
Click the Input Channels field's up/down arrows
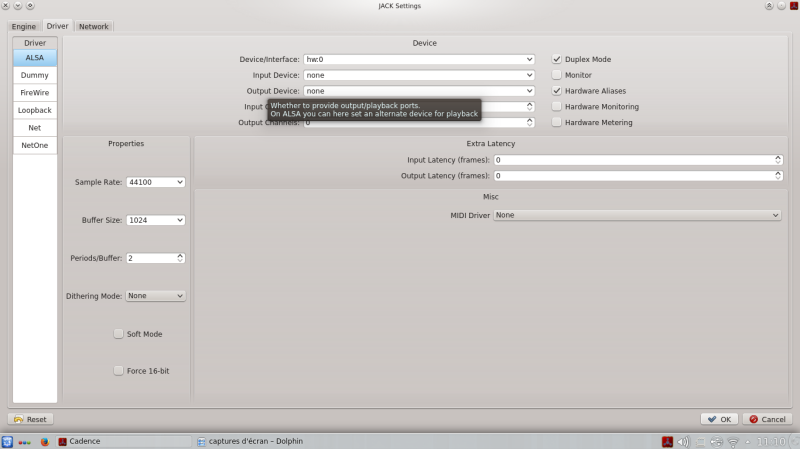click(x=530, y=107)
